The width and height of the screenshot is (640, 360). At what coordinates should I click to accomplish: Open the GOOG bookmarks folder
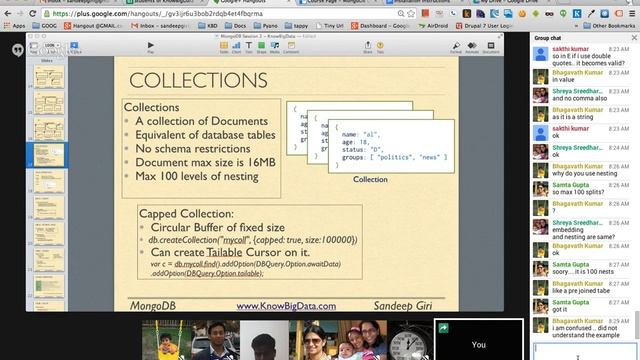(x=44, y=26)
